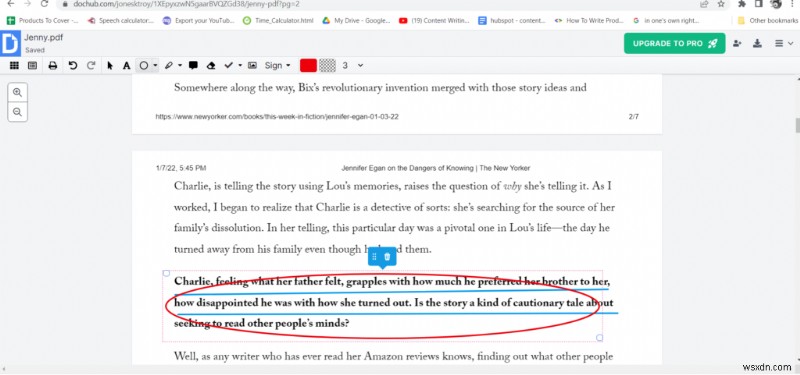Select the pointer arrow tool
This screenshot has width=800, height=375.
coord(110,65)
